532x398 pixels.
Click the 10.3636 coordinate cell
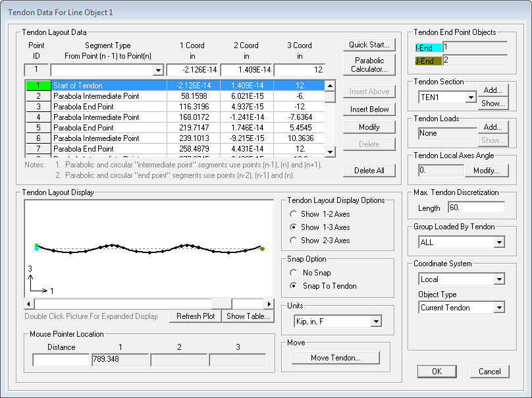tap(300, 138)
